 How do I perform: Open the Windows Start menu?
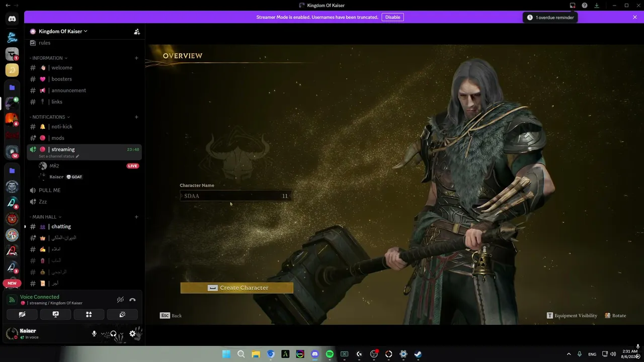(x=226, y=354)
